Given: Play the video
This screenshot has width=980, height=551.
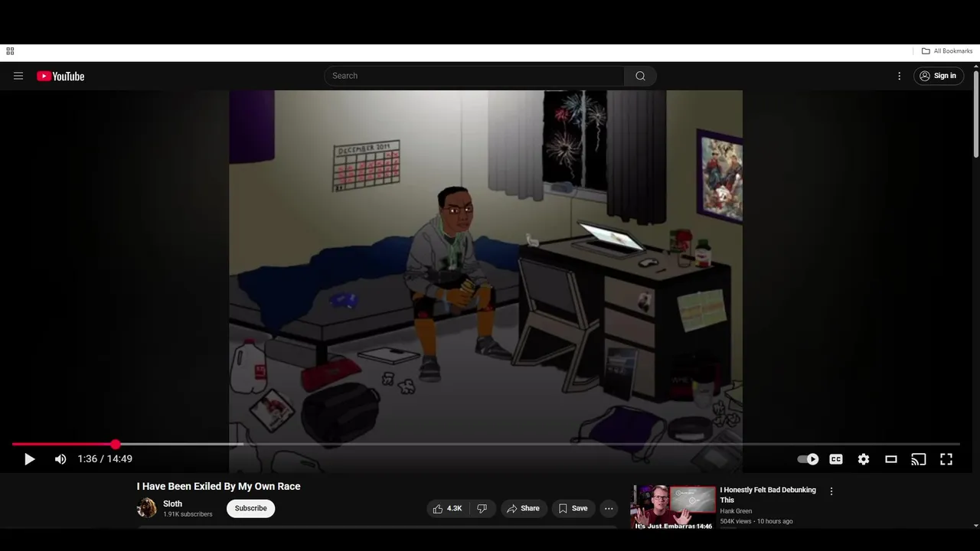Looking at the screenshot, I should (29, 459).
